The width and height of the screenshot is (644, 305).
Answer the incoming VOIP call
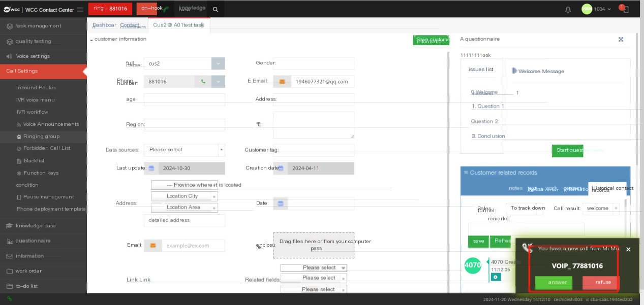[554, 283]
